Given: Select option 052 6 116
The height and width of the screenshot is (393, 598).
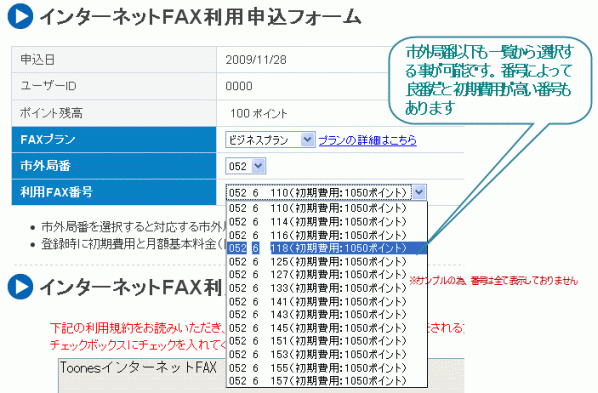Looking at the screenshot, I should click(x=327, y=235).
